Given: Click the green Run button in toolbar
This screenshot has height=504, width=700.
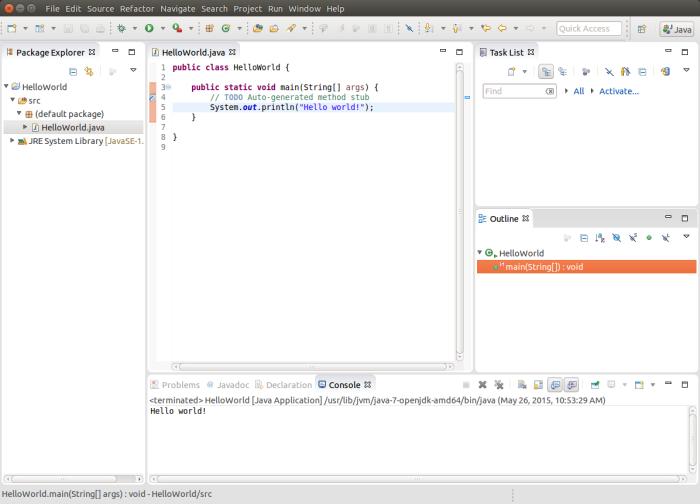Looking at the screenshot, I should click(x=149, y=29).
